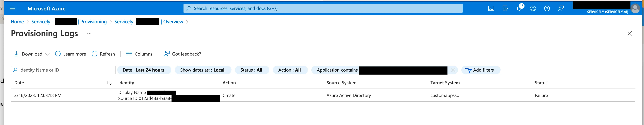
Task: Go to Home breadcrumb
Action: pyautogui.click(x=17, y=22)
